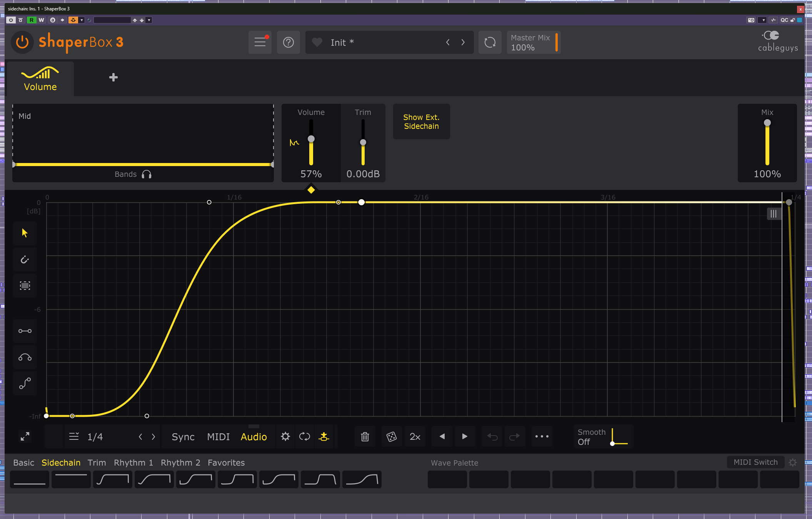Open the MIDI Switch settings gear

793,462
